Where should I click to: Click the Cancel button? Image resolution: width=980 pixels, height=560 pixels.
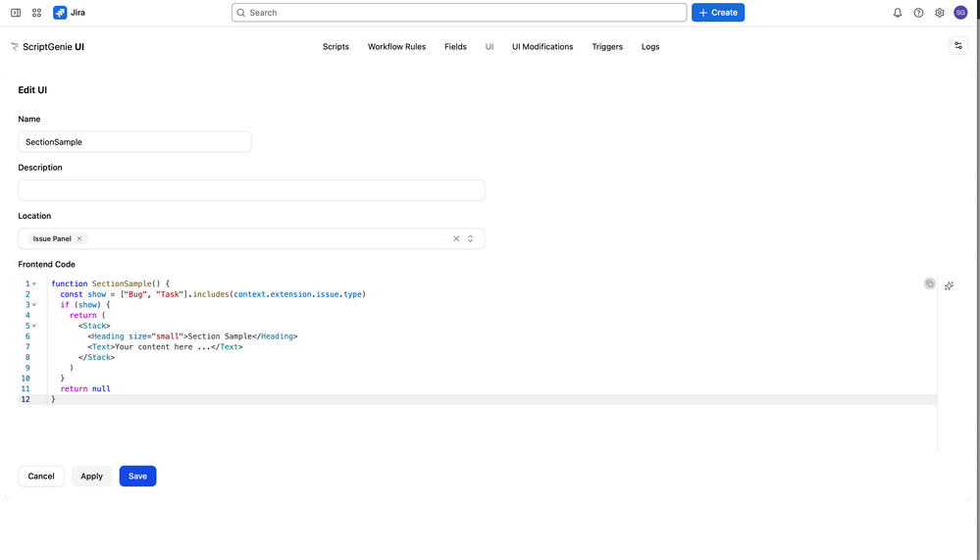[41, 477]
